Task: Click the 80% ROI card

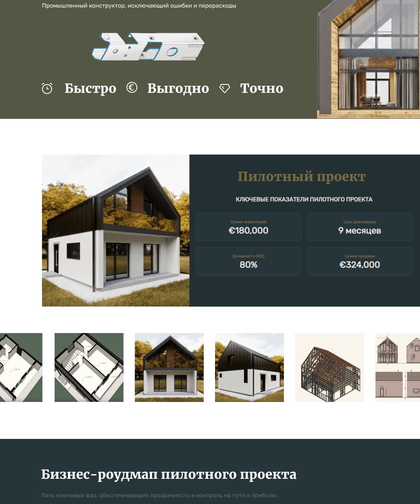Action: pos(249,261)
